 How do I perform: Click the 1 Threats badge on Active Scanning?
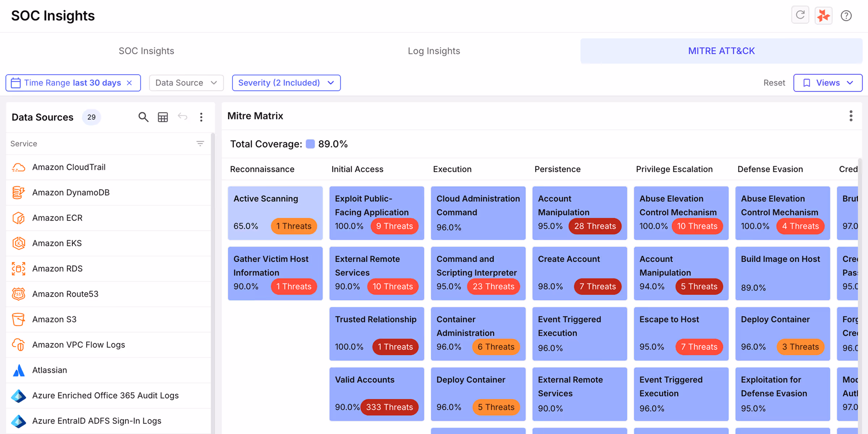(294, 226)
